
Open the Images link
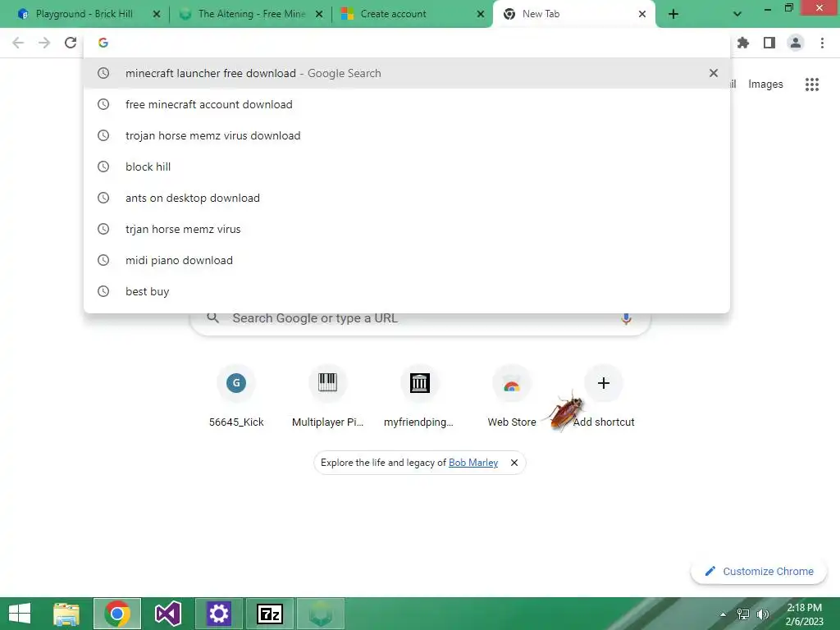(x=765, y=84)
